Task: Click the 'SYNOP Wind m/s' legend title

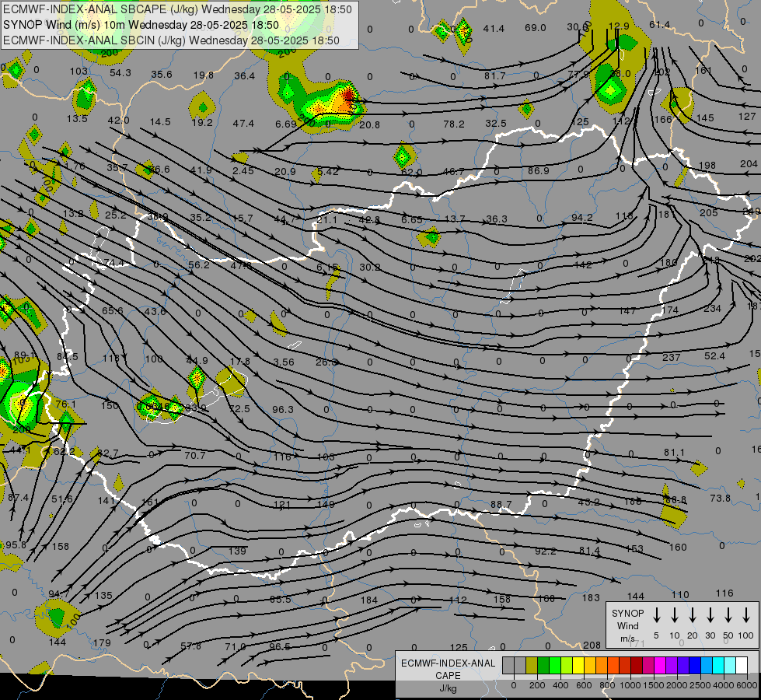Action: pos(627,626)
